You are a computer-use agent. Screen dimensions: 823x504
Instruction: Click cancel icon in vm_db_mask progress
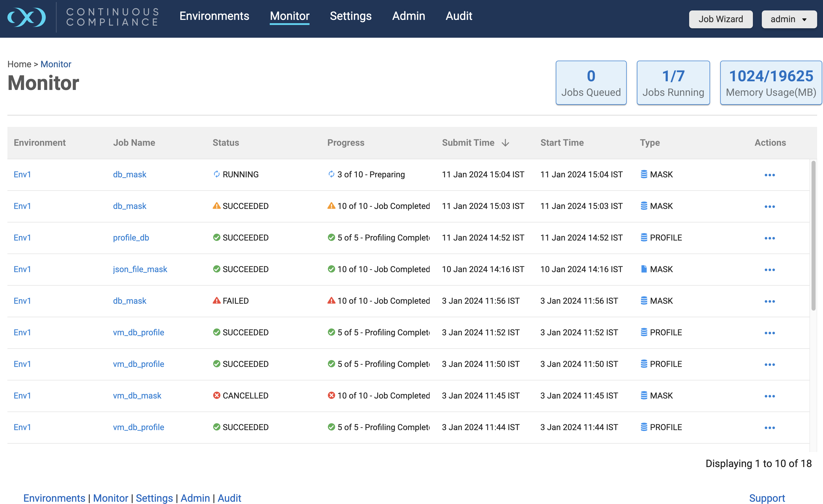331,395
